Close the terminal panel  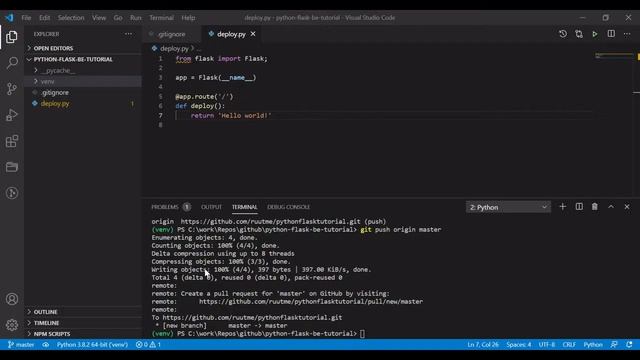(627, 207)
